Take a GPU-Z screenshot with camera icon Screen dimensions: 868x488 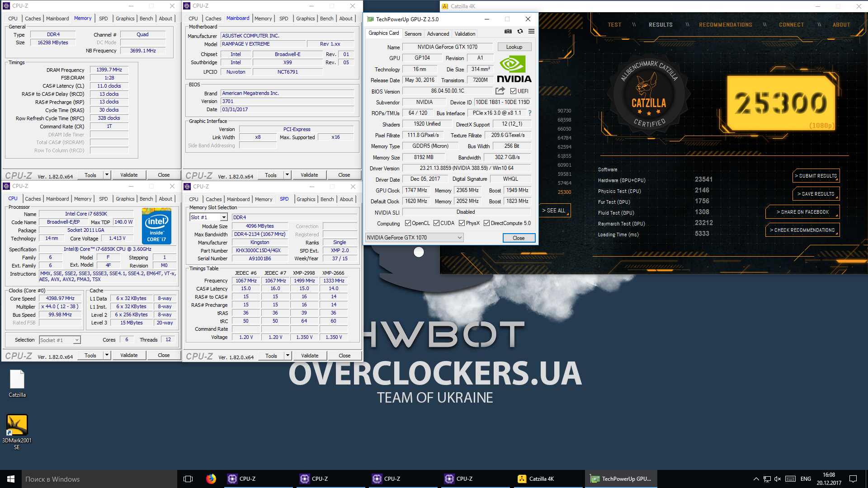(508, 31)
